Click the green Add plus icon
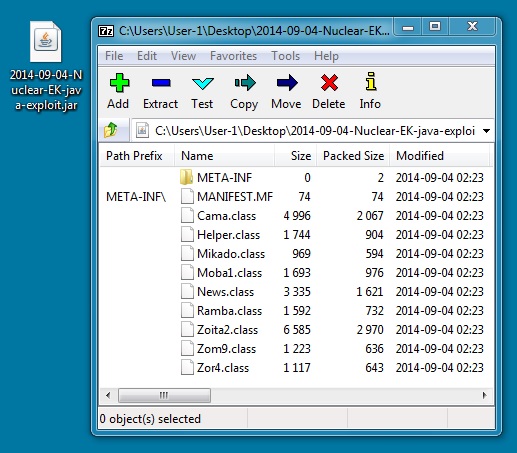The width and height of the screenshot is (517, 453). (119, 82)
